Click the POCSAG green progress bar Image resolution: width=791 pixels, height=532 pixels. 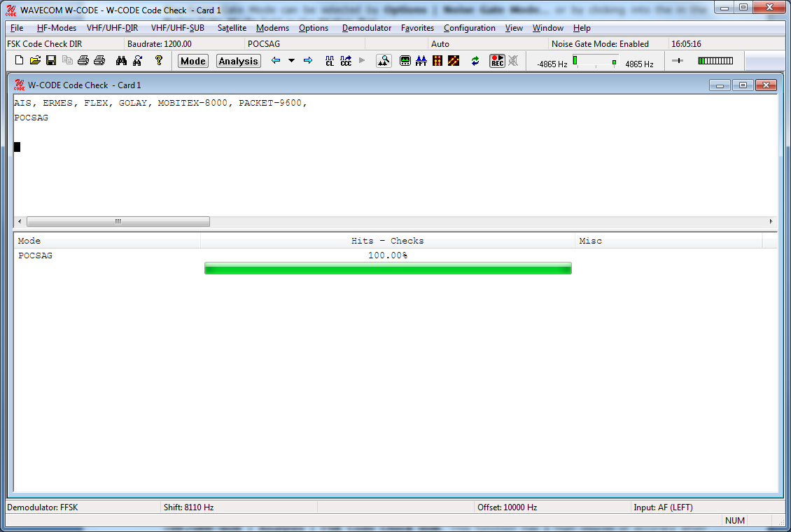[x=388, y=268]
